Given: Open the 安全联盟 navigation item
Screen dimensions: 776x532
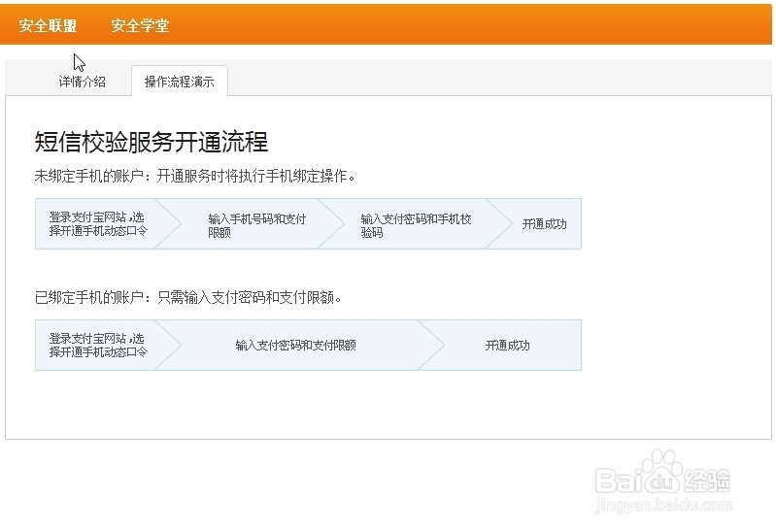Looking at the screenshot, I should (48, 25).
